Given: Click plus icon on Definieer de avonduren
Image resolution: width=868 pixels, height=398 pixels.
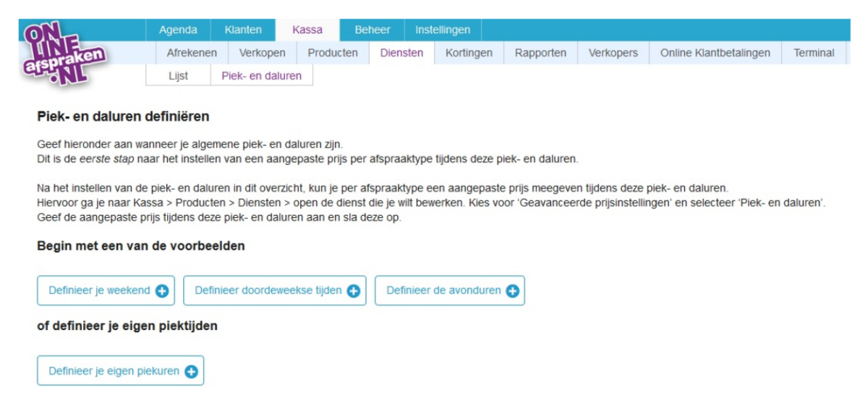Looking at the screenshot, I should click(513, 291).
